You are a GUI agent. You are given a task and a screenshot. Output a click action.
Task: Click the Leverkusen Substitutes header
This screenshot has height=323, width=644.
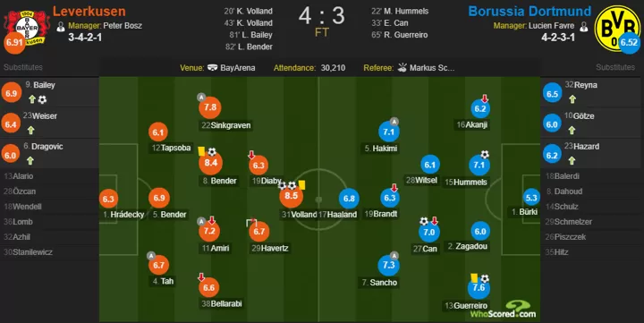coord(23,67)
